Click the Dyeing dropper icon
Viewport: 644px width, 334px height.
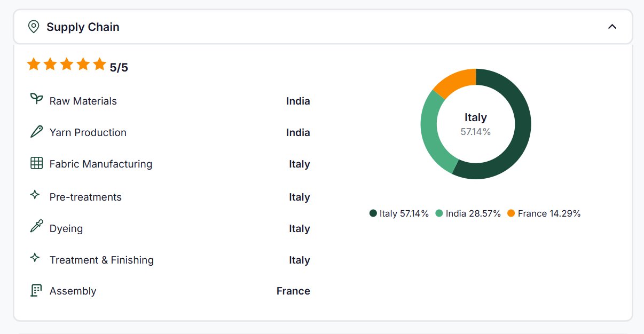tap(36, 227)
